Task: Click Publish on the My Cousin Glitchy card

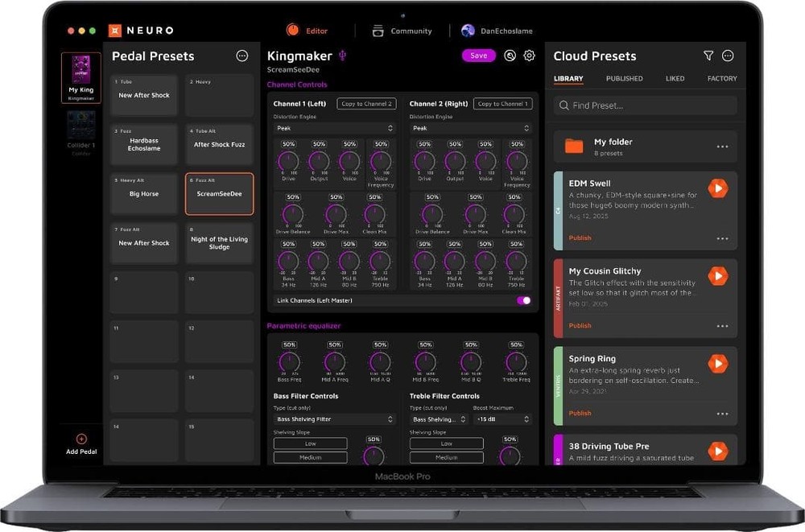Action: 580,326
